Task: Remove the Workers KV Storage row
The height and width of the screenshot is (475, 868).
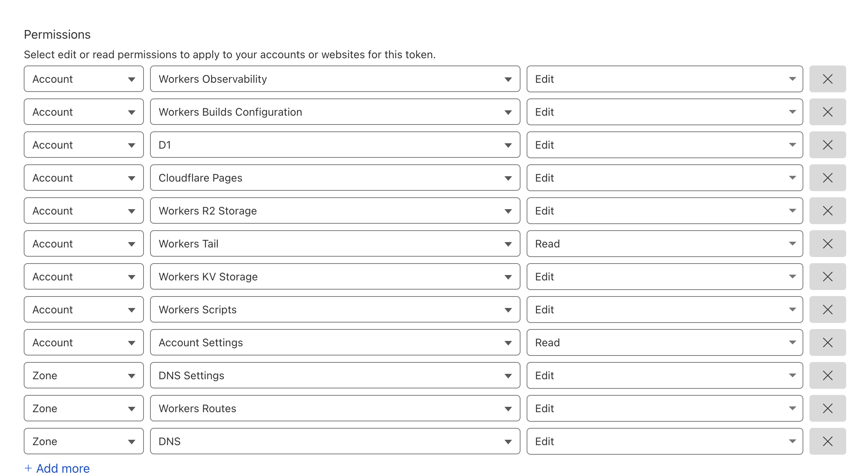Action: tap(827, 277)
